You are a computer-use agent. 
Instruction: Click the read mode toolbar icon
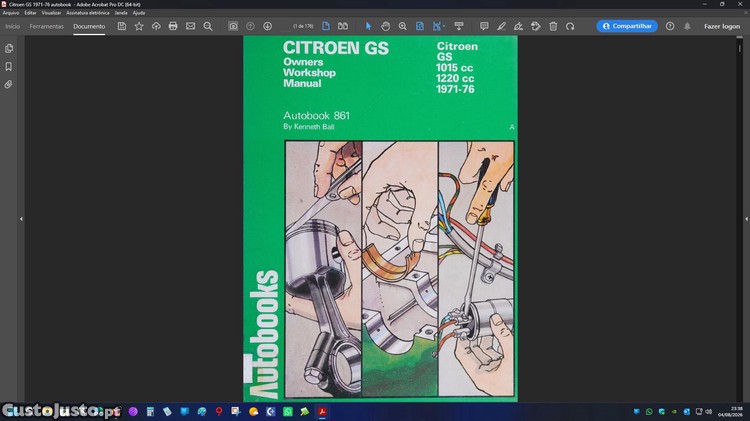click(459, 26)
